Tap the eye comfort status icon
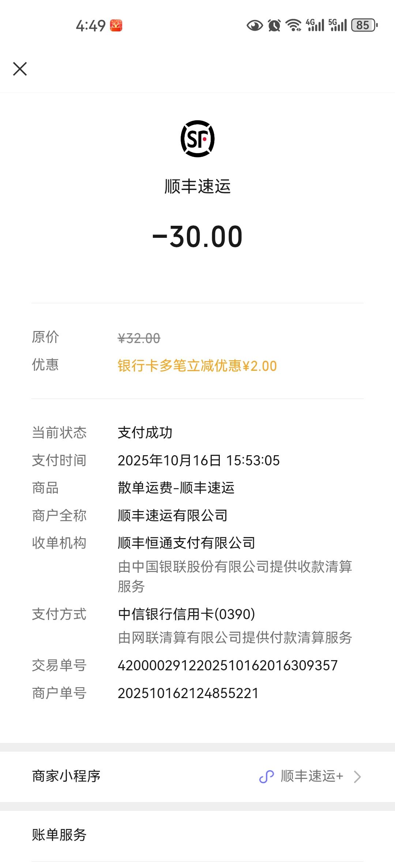 (255, 26)
